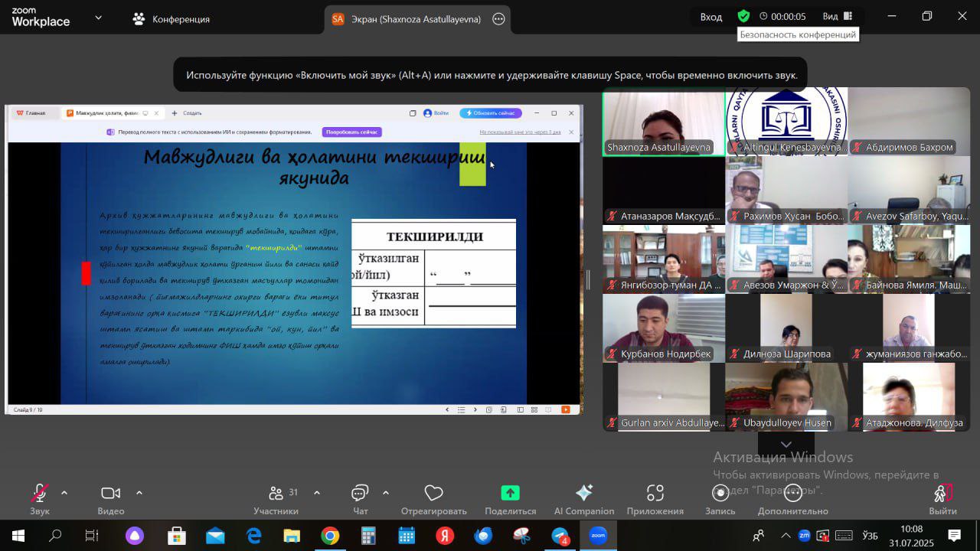The image size is (980, 551).
Task: Start screen sharing with Share button
Action: tap(510, 494)
